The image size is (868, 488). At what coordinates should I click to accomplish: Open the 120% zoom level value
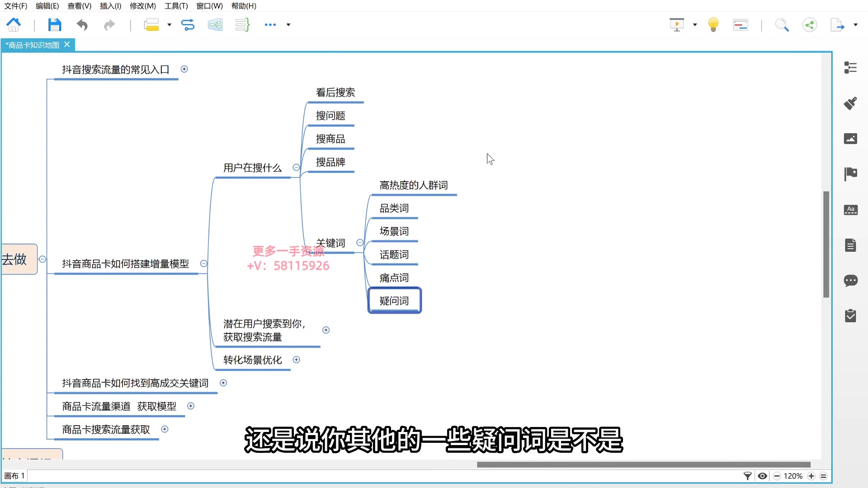793,476
